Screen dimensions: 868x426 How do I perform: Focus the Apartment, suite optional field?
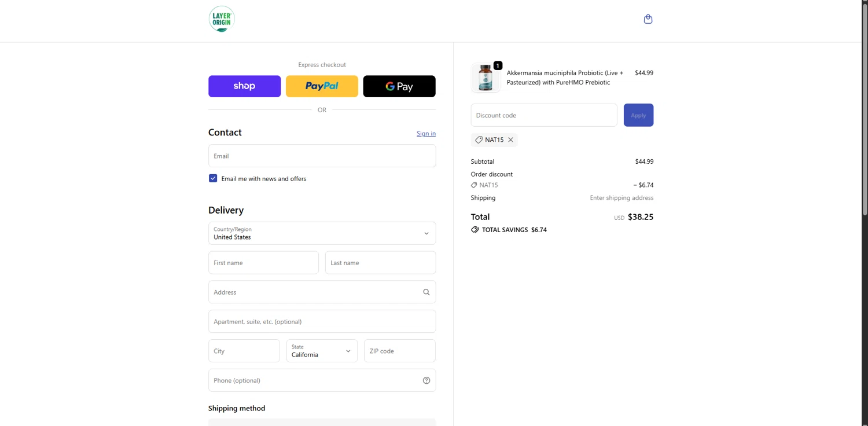pos(322,321)
